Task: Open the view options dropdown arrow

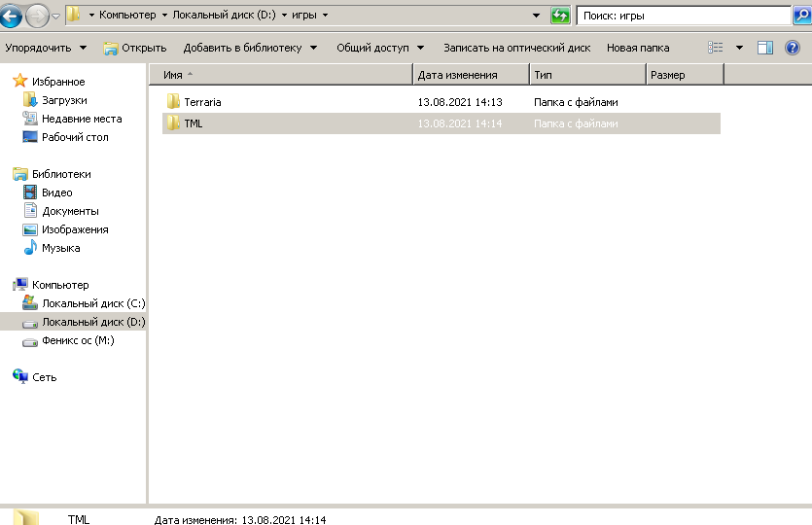Action: coord(739,48)
